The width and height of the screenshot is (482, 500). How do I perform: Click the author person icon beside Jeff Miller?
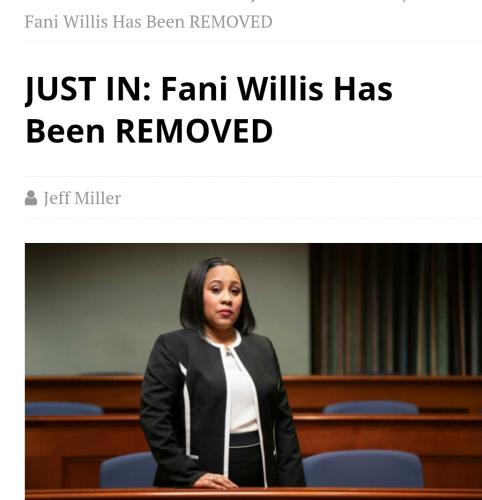coord(31,198)
